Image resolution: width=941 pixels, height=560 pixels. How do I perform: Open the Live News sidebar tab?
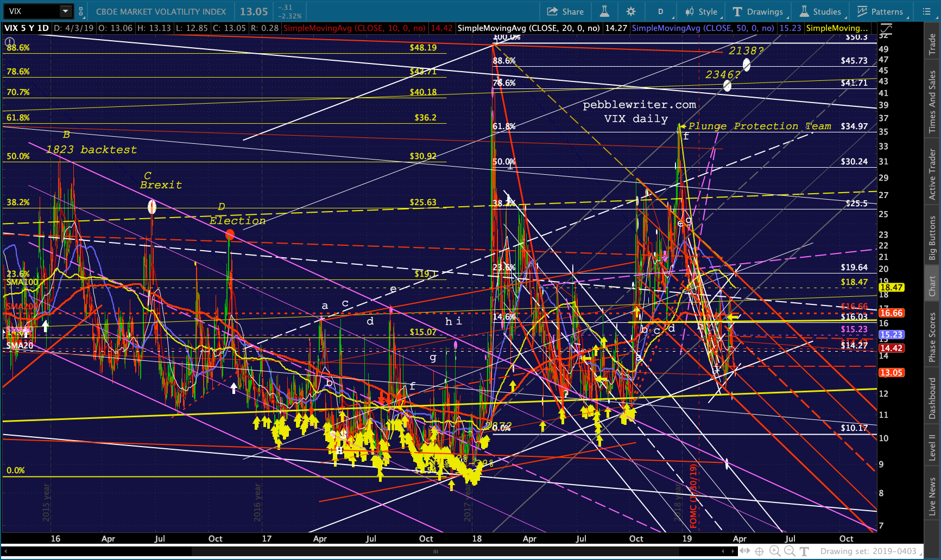click(933, 497)
